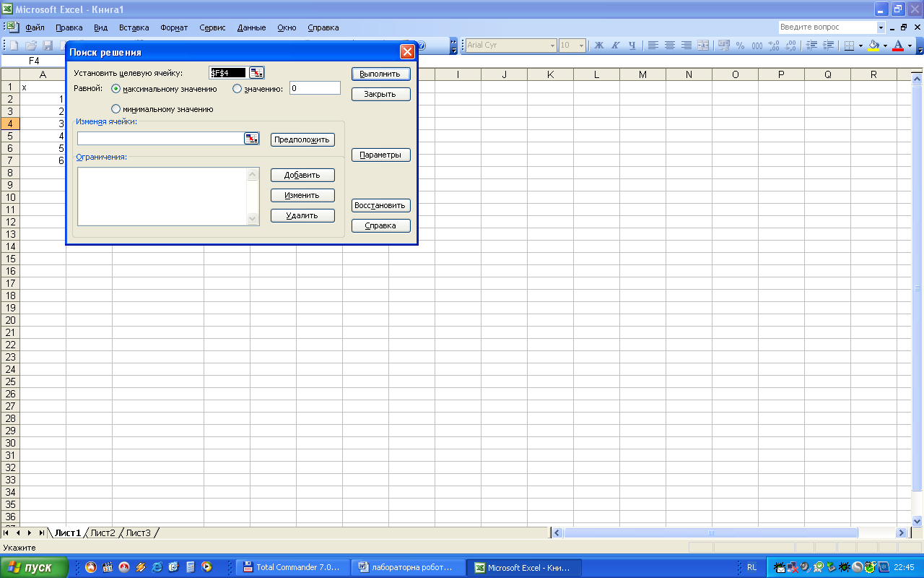Click the Italic (К) formatting icon
The height and width of the screenshot is (578, 924).
tap(616, 46)
